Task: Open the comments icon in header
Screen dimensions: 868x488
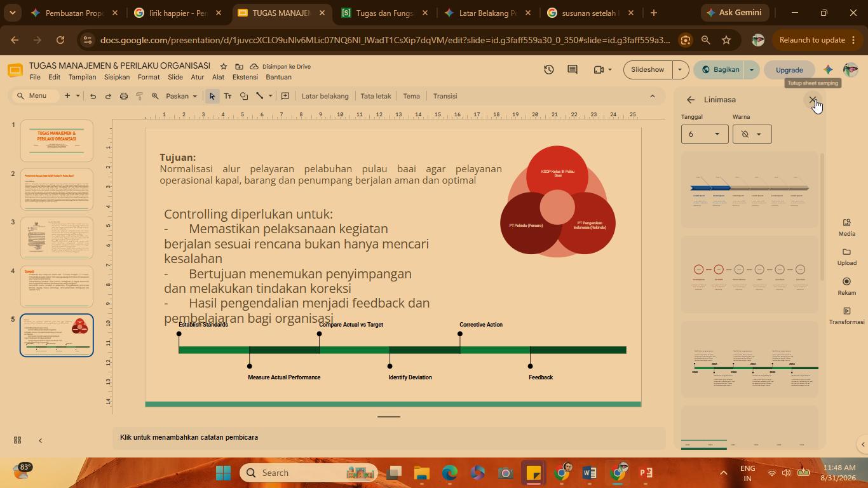Action: (x=573, y=69)
